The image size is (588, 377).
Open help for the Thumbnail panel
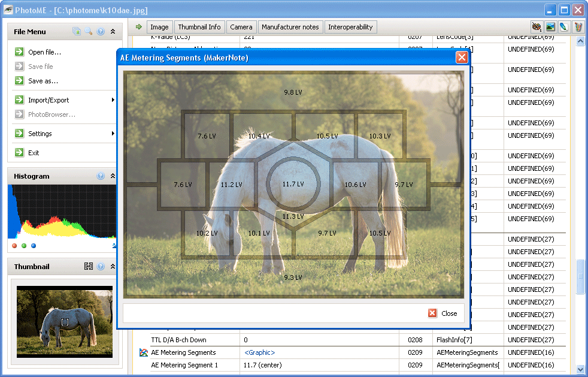tap(101, 266)
